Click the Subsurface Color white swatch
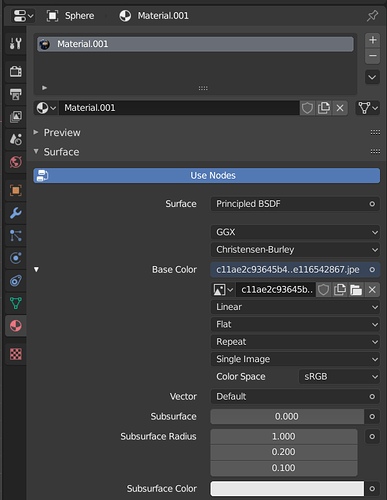Viewport: 387px width, 500px height. point(287,489)
